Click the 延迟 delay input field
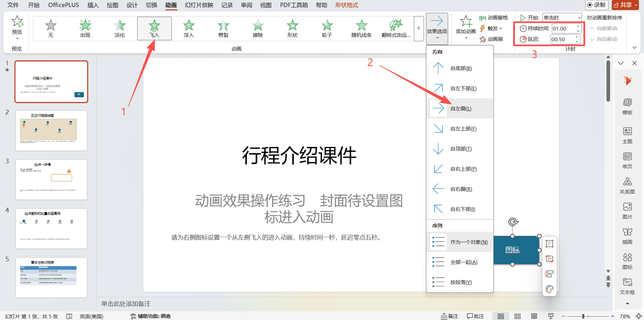This screenshot has height=320, width=644. click(x=562, y=39)
